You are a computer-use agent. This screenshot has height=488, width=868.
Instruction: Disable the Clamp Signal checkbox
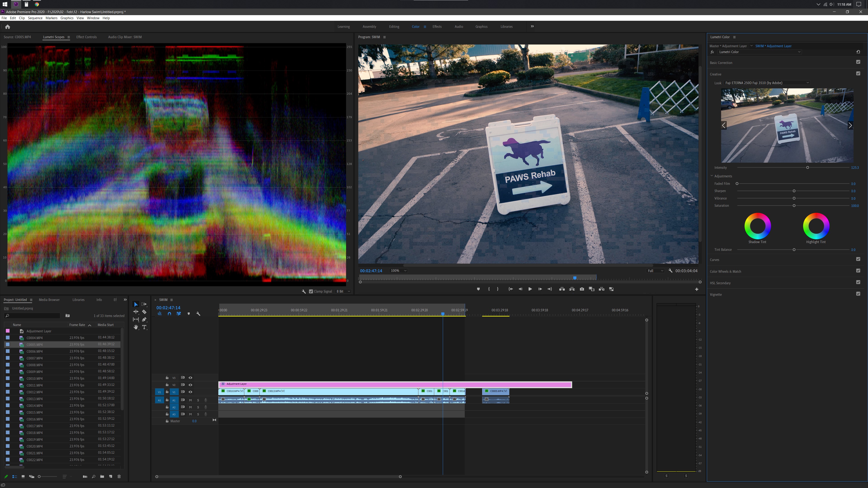pyautogui.click(x=311, y=291)
